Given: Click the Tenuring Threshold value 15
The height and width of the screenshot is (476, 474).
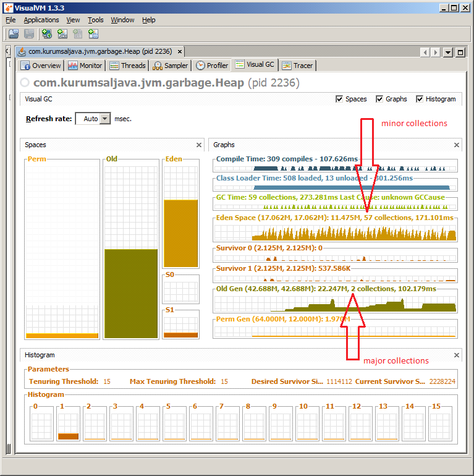Looking at the screenshot, I should pos(107,381).
